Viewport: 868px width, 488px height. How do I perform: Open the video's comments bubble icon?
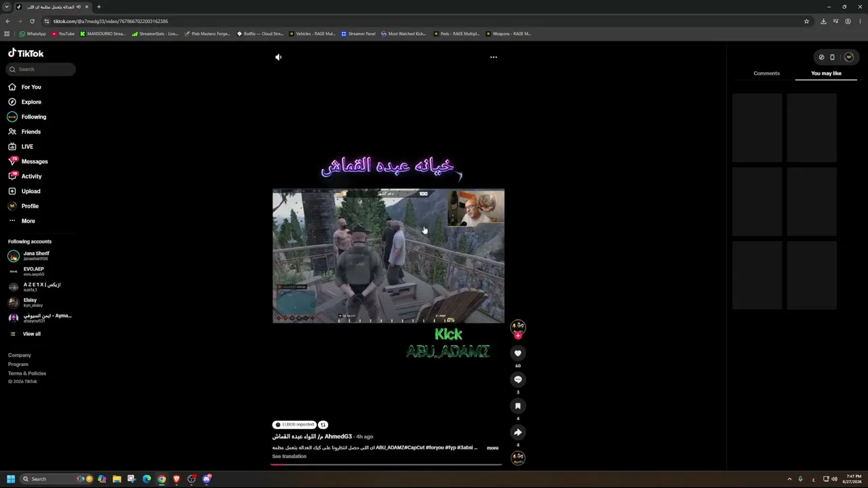pyautogui.click(x=518, y=380)
